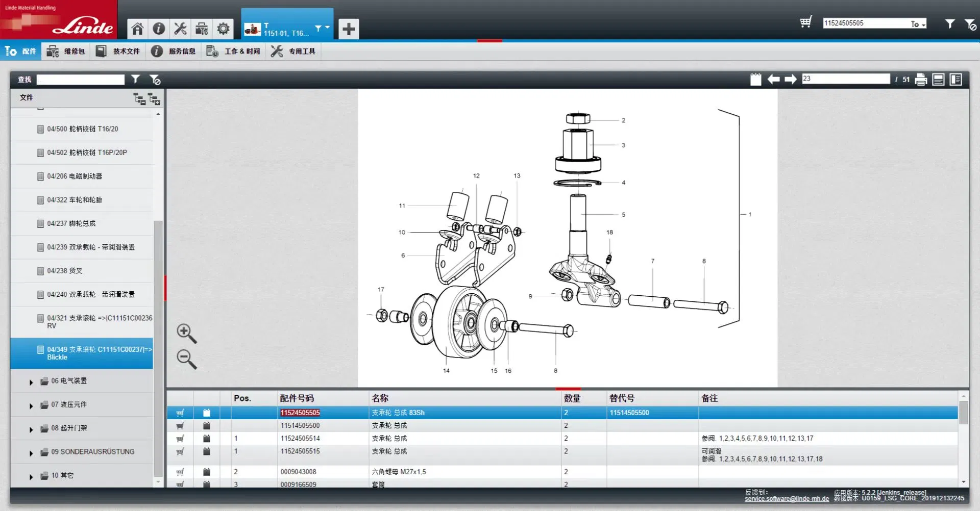Switch to the 专用工具 tab
The height and width of the screenshot is (511, 980).
point(293,51)
